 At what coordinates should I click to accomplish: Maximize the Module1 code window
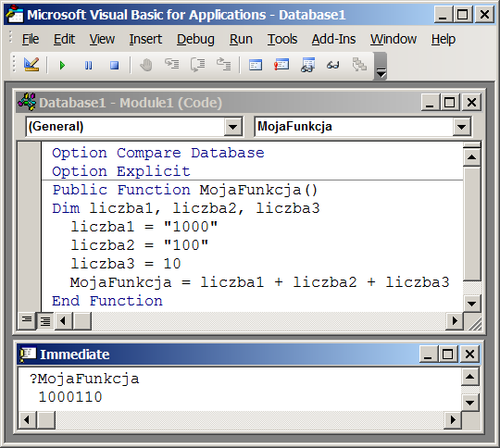point(449,103)
